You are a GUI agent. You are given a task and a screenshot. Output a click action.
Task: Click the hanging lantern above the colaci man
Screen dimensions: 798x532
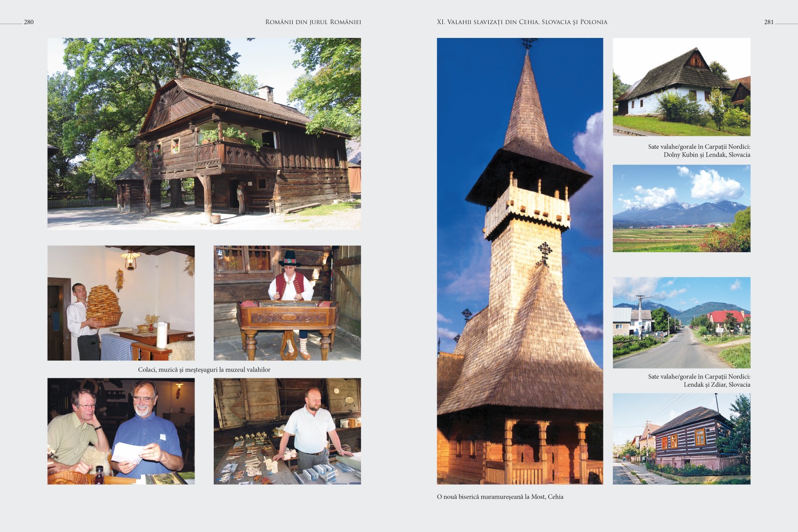click(x=131, y=260)
